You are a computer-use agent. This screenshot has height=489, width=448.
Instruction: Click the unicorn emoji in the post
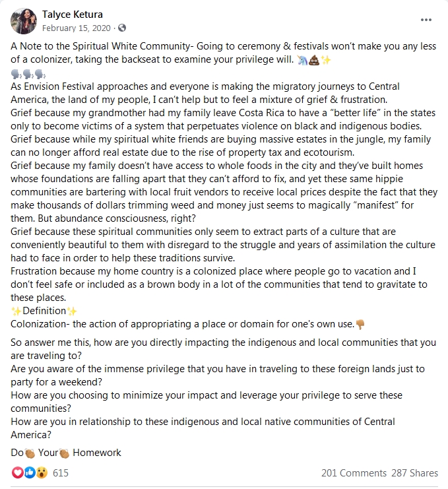(x=302, y=60)
